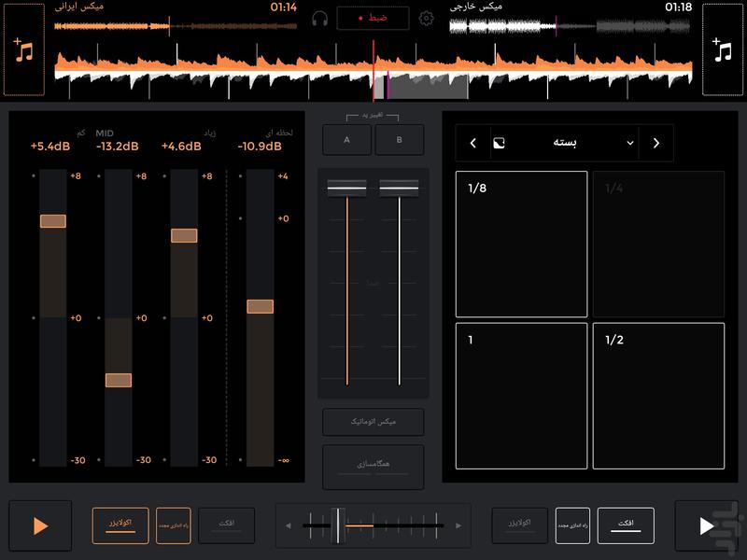This screenshot has height=560, width=747.
Task: Go to the previous effect with left chevron
Action: [473, 143]
